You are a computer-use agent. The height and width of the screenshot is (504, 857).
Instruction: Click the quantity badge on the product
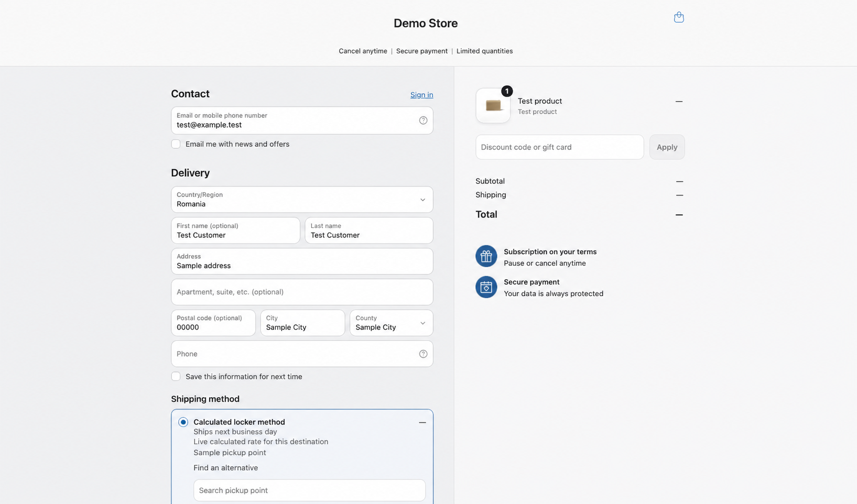507,91
